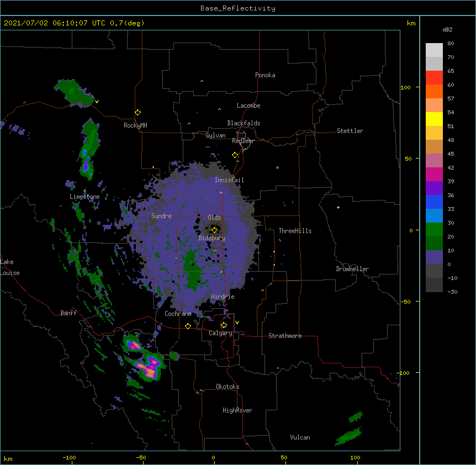Select the Airdrie label
The image size is (476, 465).
coord(223,297)
